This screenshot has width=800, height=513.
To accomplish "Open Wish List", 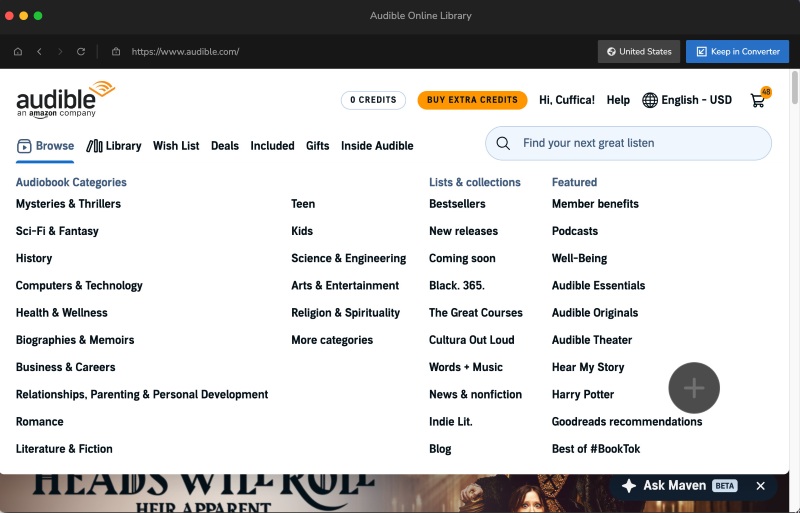I will click(176, 146).
